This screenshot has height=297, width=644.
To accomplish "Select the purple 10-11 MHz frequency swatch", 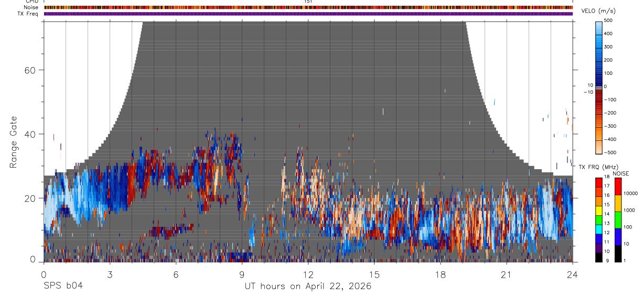I will tap(598, 247).
